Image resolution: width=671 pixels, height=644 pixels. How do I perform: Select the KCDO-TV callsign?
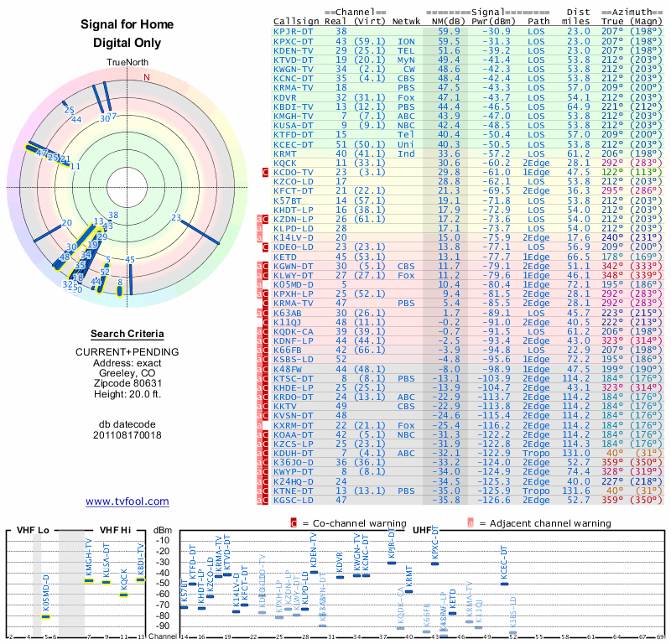click(294, 173)
